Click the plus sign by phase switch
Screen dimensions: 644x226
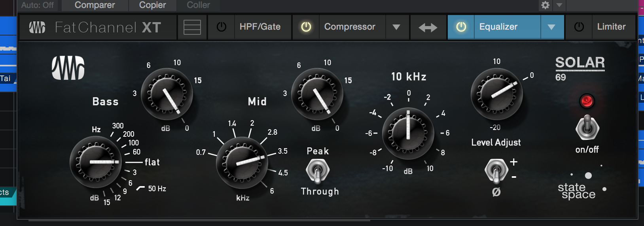point(514,162)
